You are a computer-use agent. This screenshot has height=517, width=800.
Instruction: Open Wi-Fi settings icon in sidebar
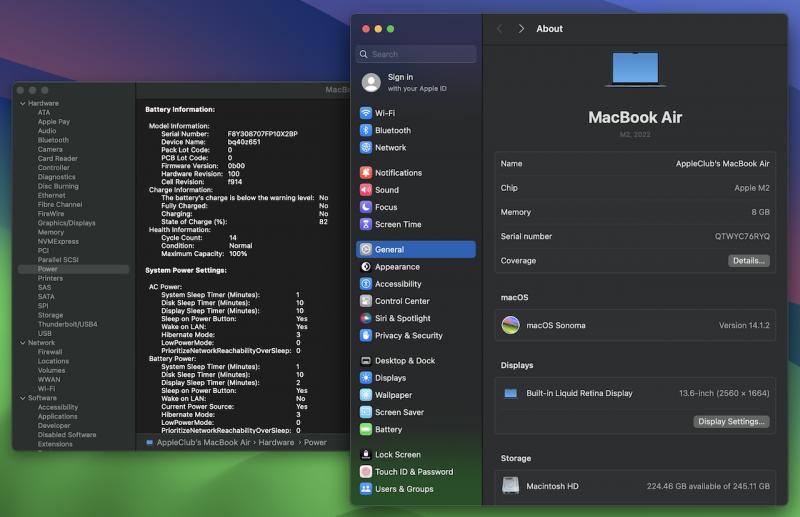366,113
